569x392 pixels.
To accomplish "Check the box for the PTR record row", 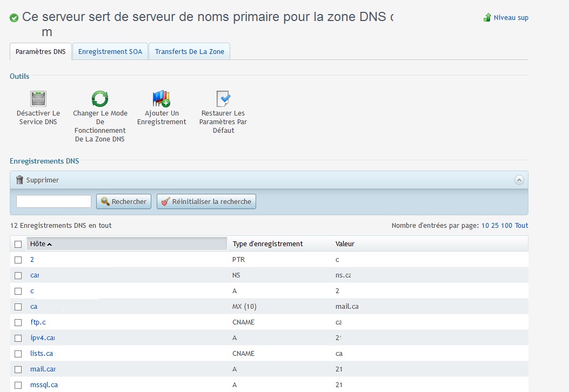I will click(18, 260).
